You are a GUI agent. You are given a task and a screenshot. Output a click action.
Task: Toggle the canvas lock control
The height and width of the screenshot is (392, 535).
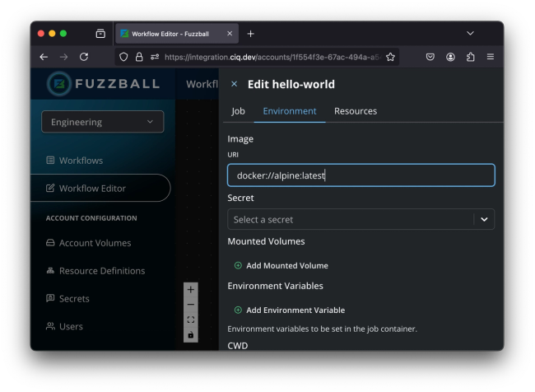(x=191, y=334)
